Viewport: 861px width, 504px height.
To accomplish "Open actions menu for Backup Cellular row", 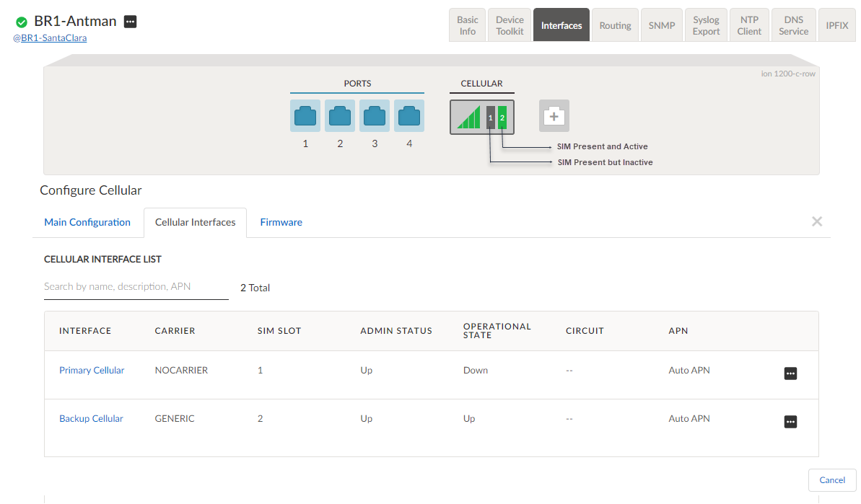I will (x=790, y=422).
